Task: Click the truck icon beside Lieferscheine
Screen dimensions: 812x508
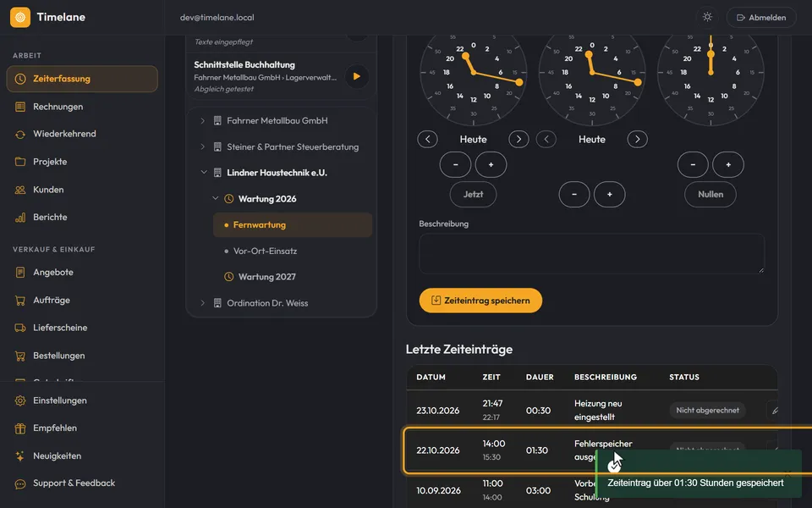Action: (x=20, y=328)
